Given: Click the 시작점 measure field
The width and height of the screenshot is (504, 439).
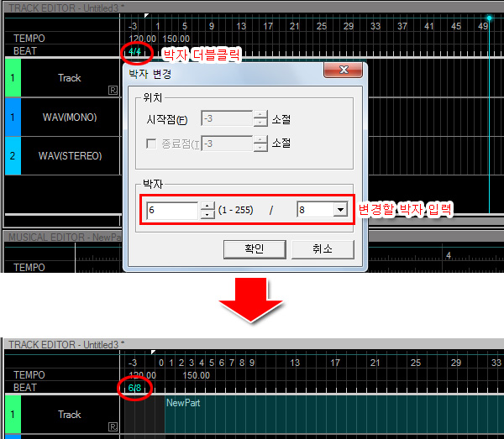Looking at the screenshot, I should 227,119.
